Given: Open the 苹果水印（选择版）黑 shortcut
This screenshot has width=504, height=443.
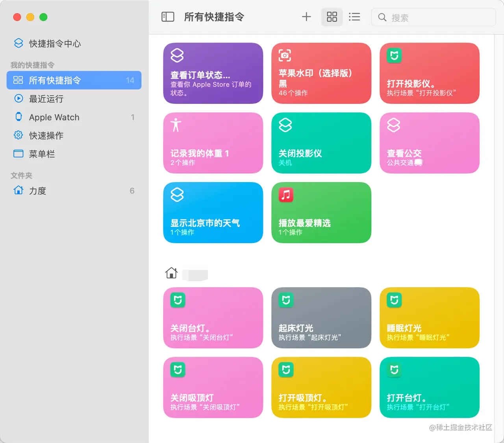Looking at the screenshot, I should 321,73.
